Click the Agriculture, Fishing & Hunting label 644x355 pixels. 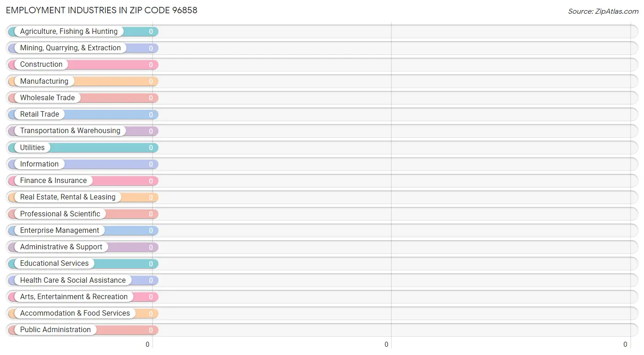69,32
